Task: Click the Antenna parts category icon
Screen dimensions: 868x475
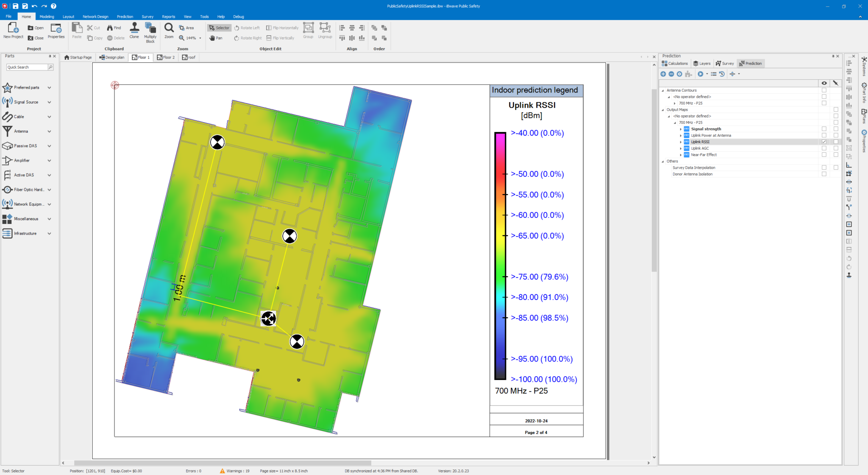Action: 7,131
